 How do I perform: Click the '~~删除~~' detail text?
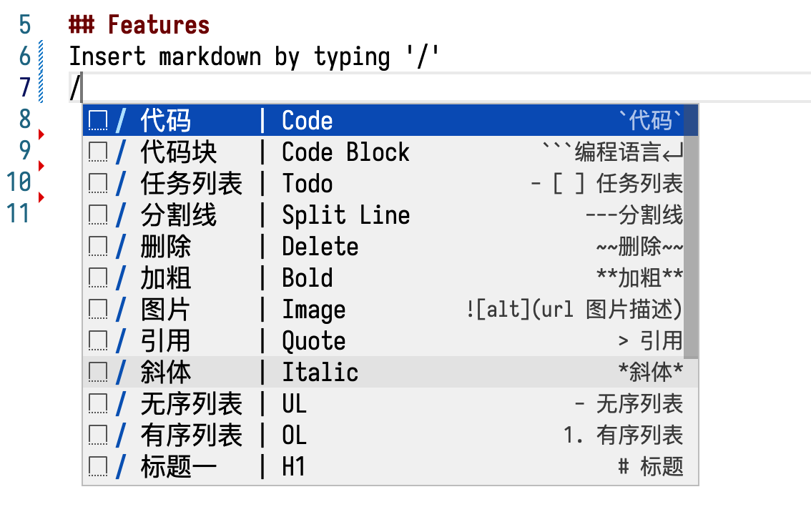pos(640,247)
